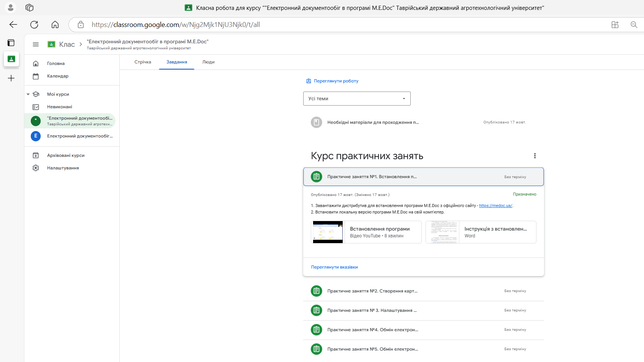Click the Календар calendar icon
Screen dimensions: 644x362
click(36, 76)
